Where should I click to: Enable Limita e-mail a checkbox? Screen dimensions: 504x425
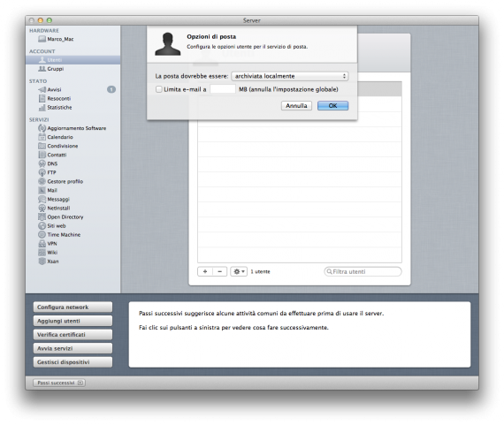point(159,89)
